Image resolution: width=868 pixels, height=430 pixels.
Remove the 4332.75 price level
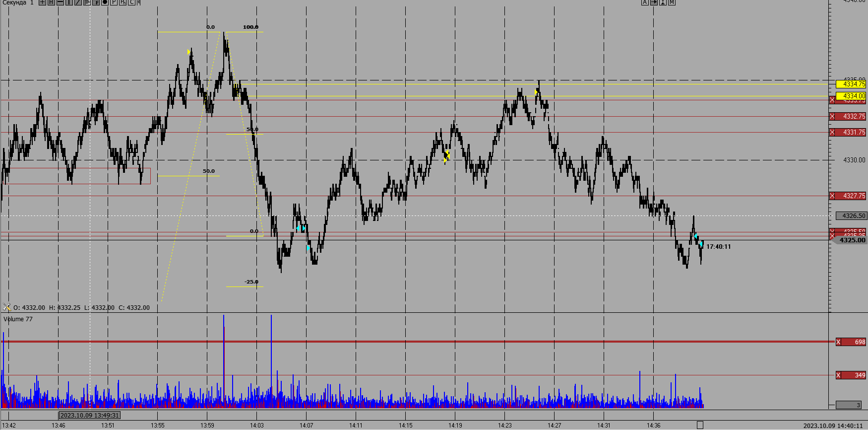832,116
